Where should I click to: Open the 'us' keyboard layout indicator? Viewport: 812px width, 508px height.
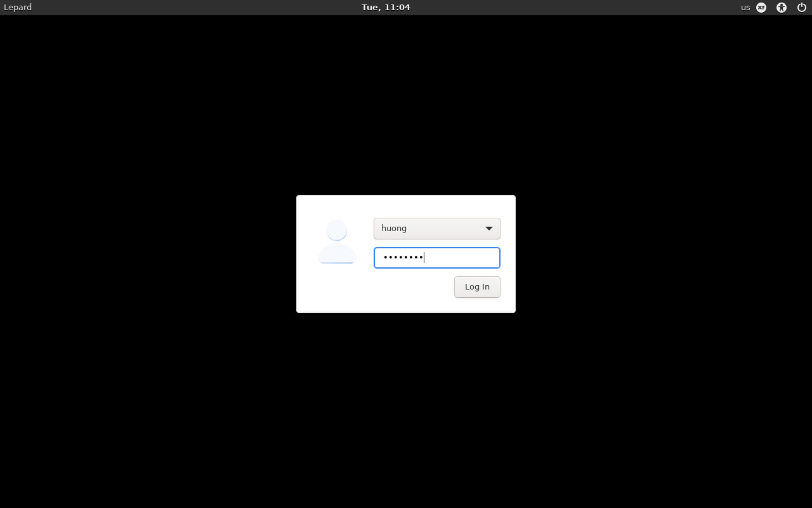[x=745, y=8]
